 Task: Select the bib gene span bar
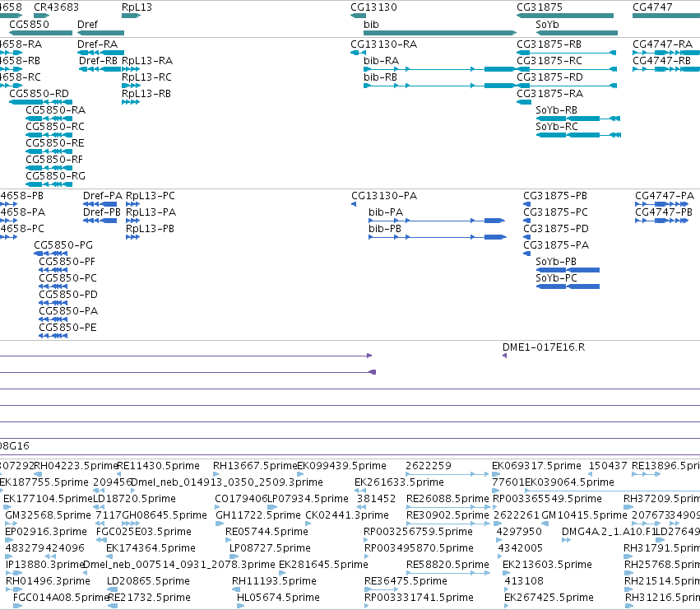pyautogui.click(x=440, y=33)
